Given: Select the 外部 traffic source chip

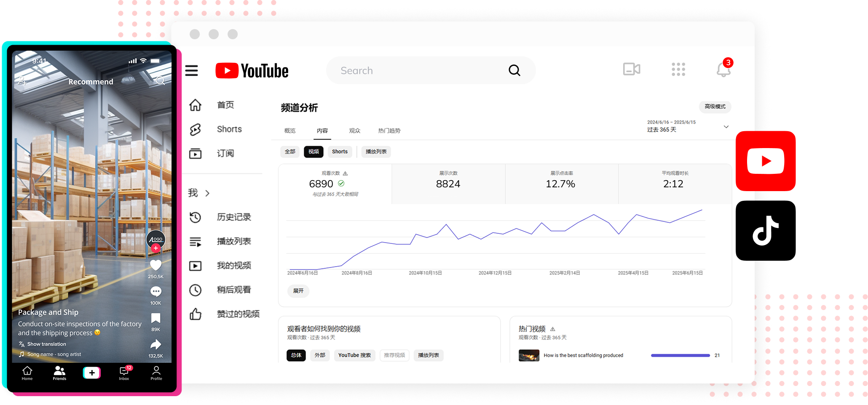Looking at the screenshot, I should (320, 355).
